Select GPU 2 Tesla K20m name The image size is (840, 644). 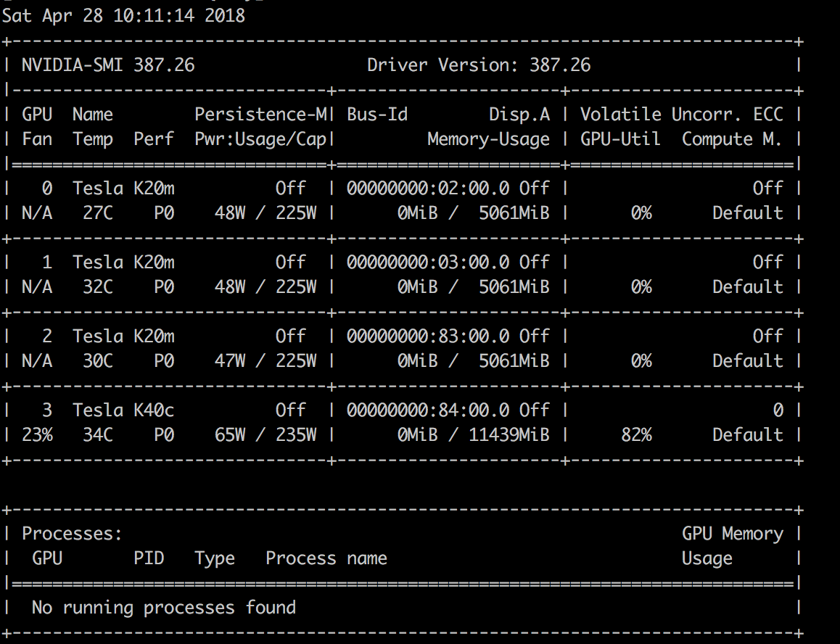coord(124,336)
